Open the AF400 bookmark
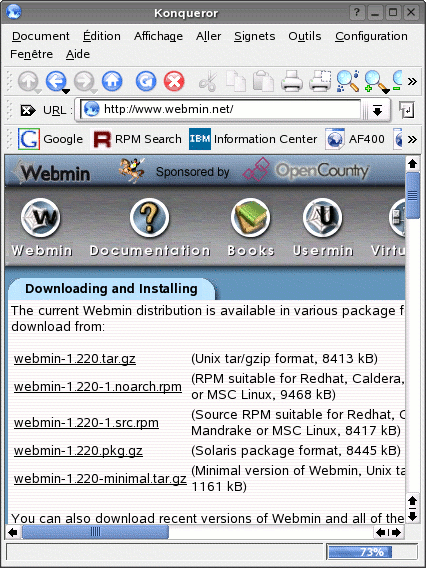Image resolution: width=426 pixels, height=568 pixels. [x=354, y=139]
